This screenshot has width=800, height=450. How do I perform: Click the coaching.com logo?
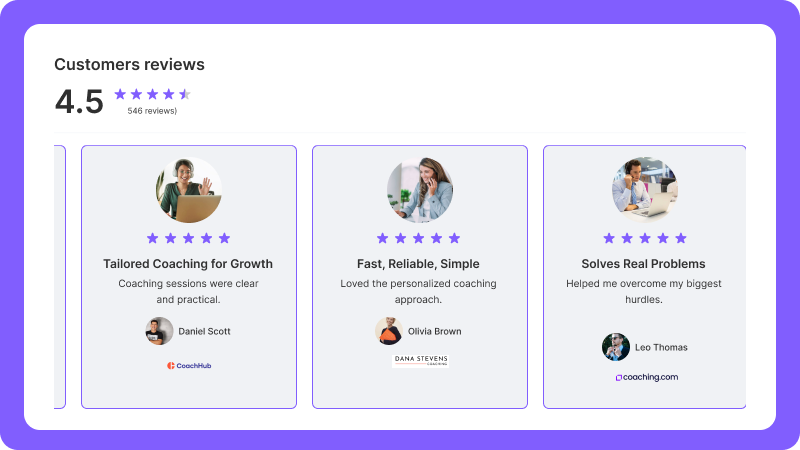pyautogui.click(x=646, y=377)
